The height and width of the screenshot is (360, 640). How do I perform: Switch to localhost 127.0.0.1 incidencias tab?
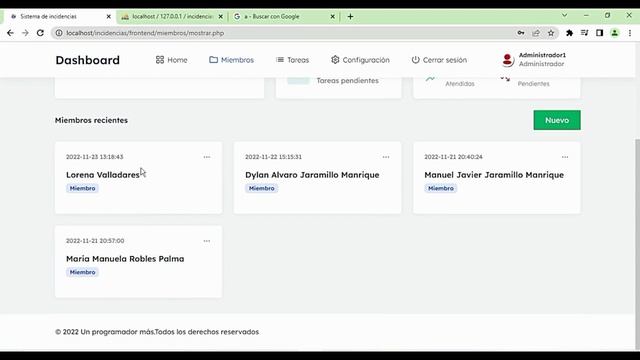coord(172,16)
